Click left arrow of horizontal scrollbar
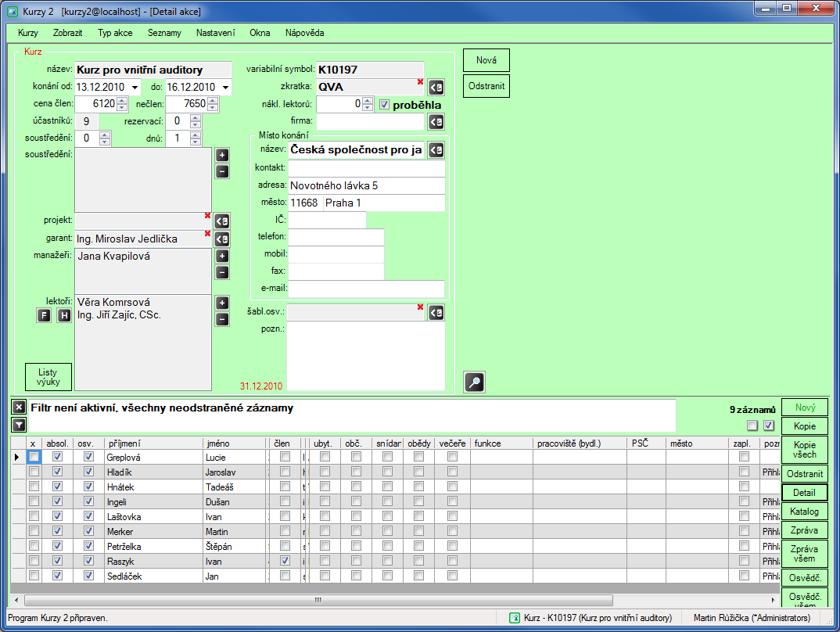This screenshot has height=632, width=840. click(x=16, y=600)
